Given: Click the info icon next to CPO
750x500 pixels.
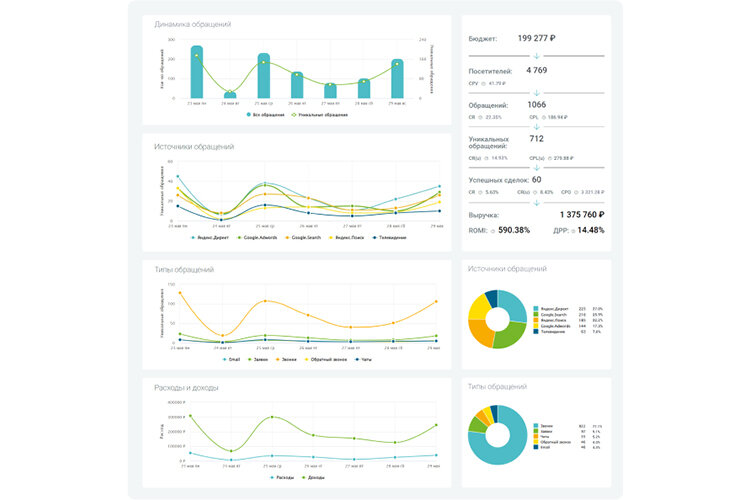Looking at the screenshot, I should coord(576,192).
